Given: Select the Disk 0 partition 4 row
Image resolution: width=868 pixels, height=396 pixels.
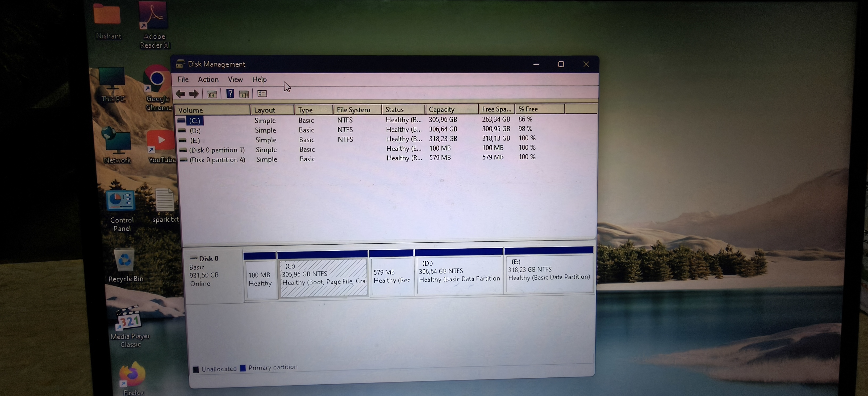Looking at the screenshot, I should click(x=217, y=160).
